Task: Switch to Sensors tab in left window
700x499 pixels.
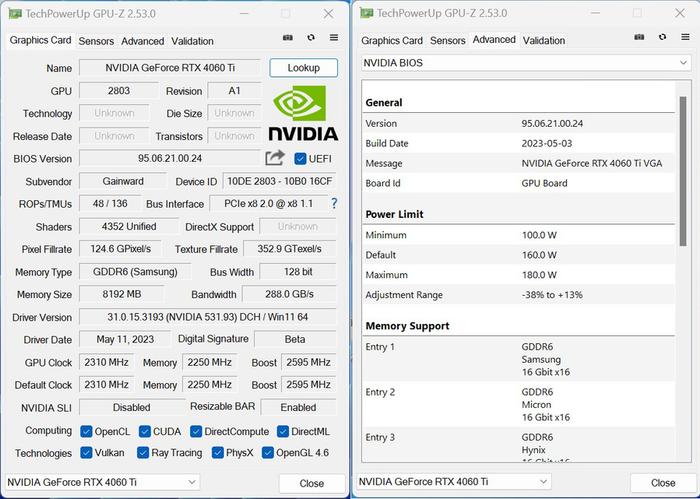Action: click(x=96, y=41)
